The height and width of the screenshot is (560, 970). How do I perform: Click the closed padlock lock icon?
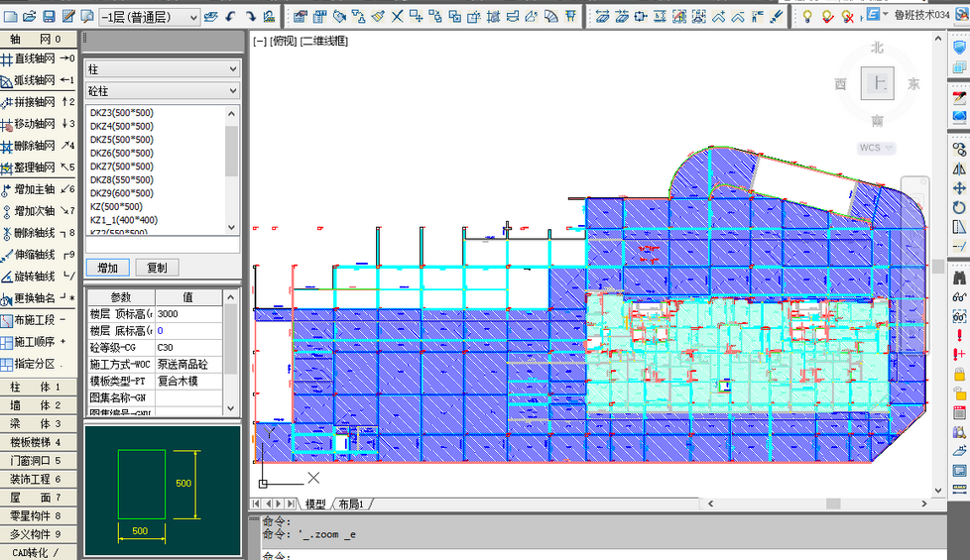point(959,374)
